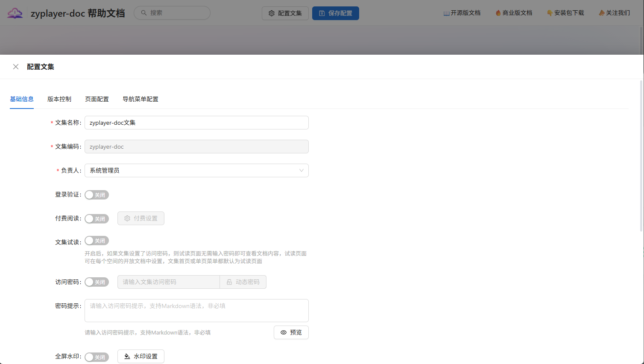This screenshot has height=364, width=644.
Task: Enable the 付费阅读 switch
Action: (97, 219)
